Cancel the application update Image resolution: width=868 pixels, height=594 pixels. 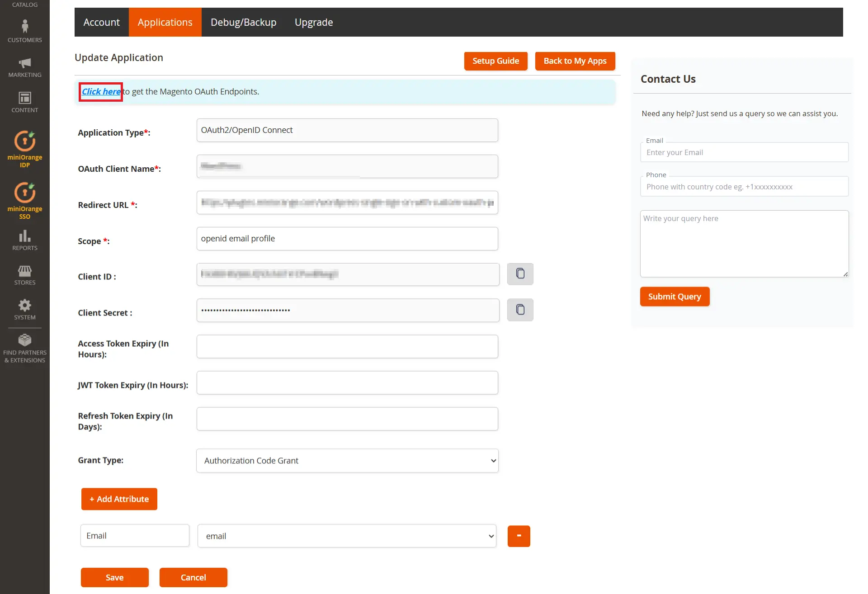coord(193,578)
